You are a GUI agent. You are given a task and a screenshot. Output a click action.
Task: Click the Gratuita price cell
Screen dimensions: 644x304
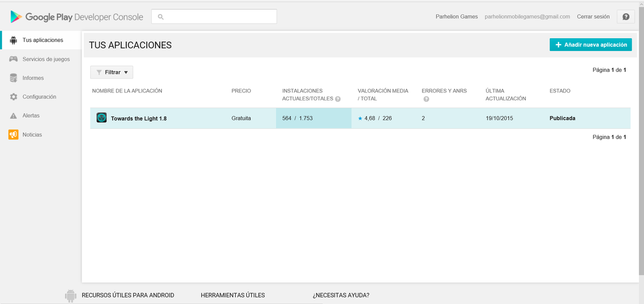pyautogui.click(x=241, y=118)
